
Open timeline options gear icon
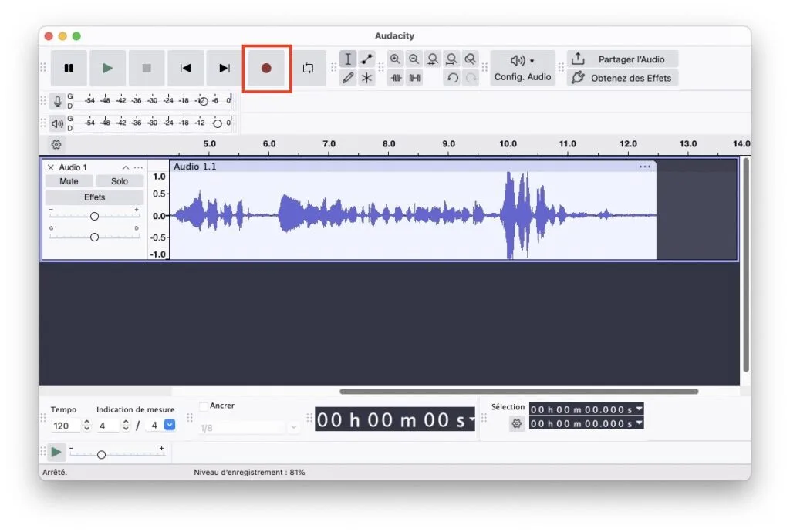(x=56, y=145)
